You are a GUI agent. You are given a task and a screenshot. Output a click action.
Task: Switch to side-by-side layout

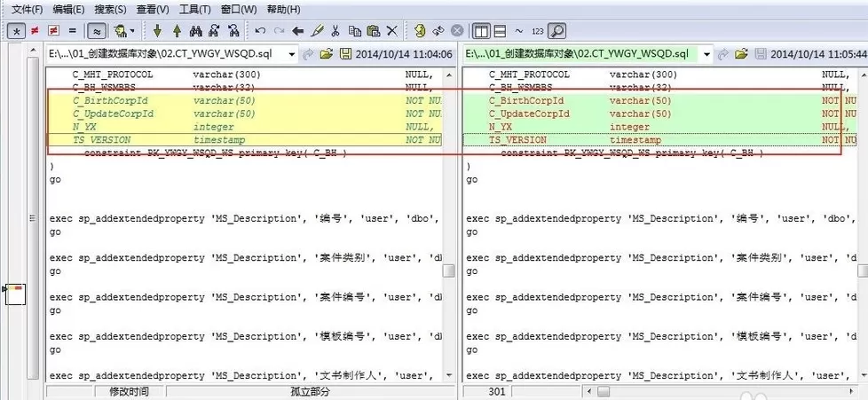pos(482,31)
